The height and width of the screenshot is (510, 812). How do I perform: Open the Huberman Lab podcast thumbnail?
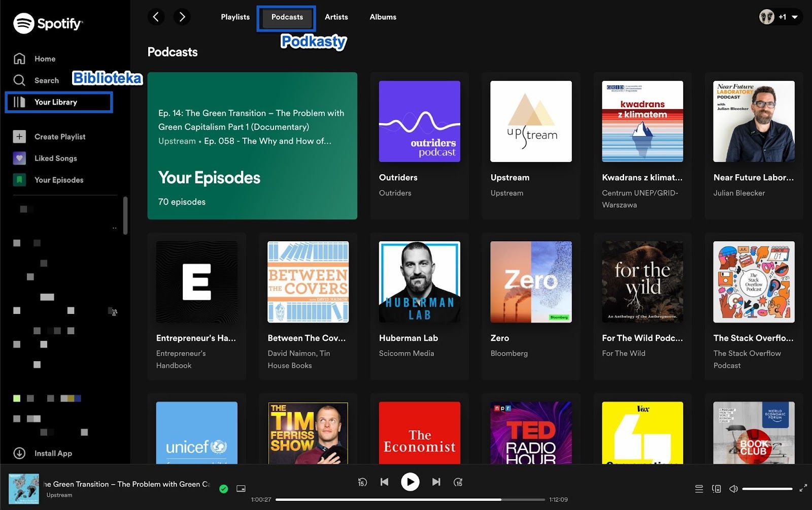[x=419, y=282]
